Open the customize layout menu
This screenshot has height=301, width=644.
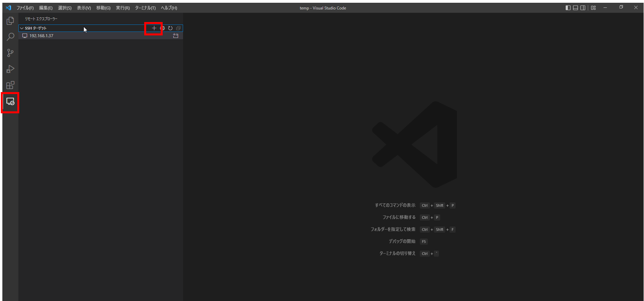point(593,8)
